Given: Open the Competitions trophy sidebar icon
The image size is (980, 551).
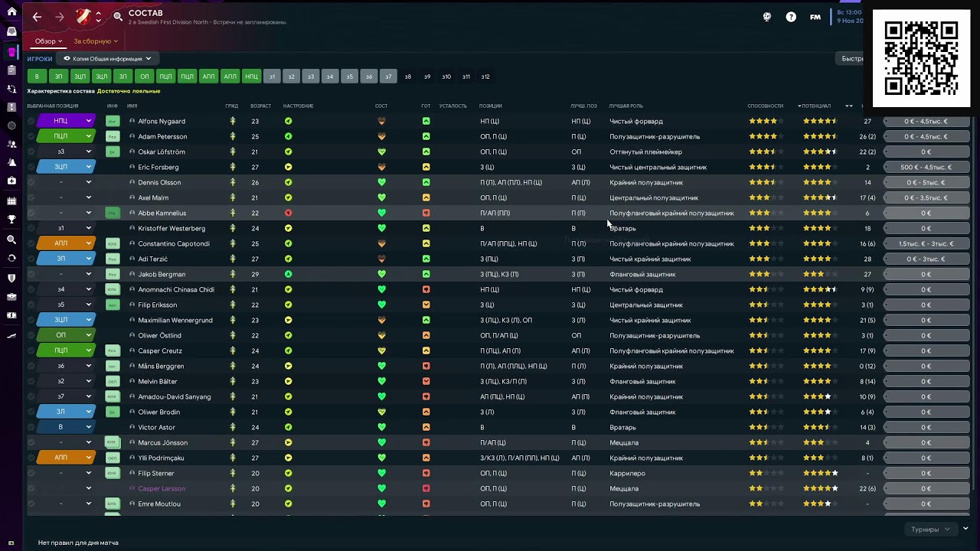Looking at the screenshot, I should pyautogui.click(x=11, y=220).
